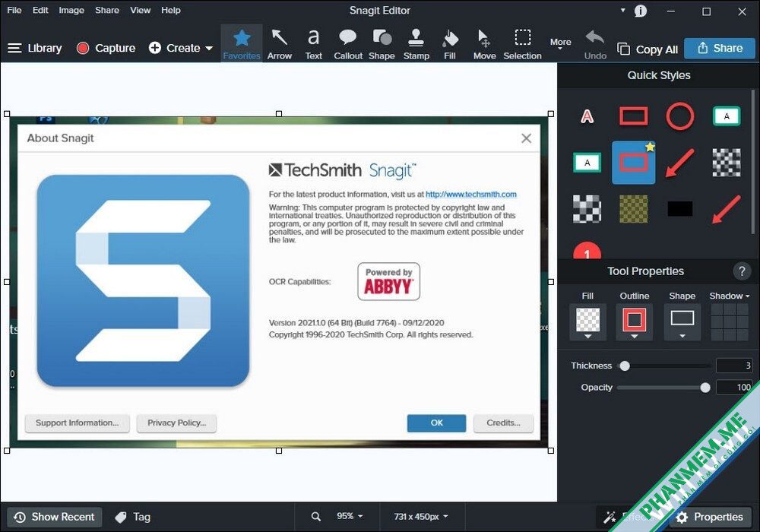This screenshot has width=760, height=532.
Task: Open the Library hamburger menu
Action: coord(35,48)
